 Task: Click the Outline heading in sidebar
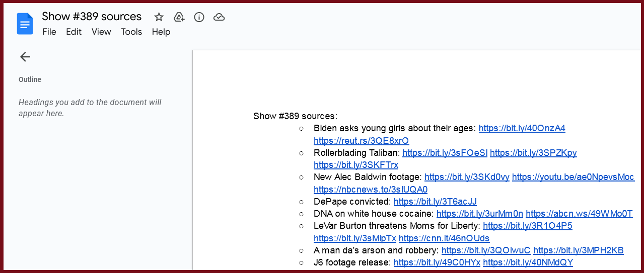pyautogui.click(x=30, y=79)
